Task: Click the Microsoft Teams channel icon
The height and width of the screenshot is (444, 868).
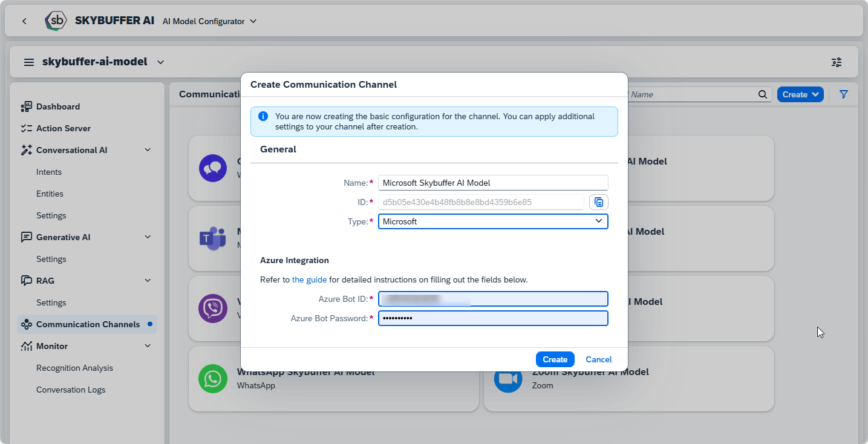Action: [x=213, y=239]
